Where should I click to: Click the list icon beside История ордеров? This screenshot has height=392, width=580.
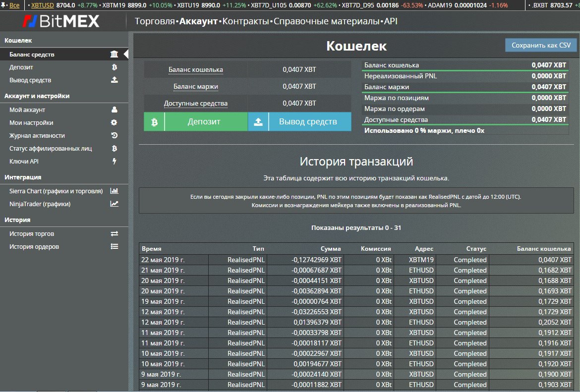115,246
